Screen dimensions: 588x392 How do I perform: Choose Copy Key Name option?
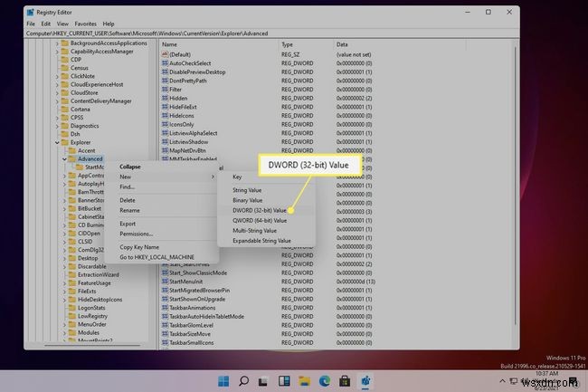pyautogui.click(x=139, y=247)
